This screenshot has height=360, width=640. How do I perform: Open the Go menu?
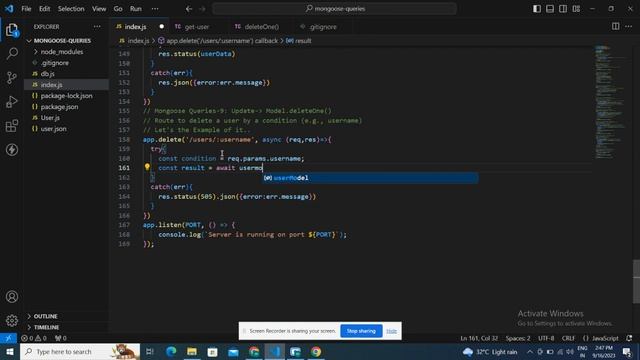tap(118, 9)
